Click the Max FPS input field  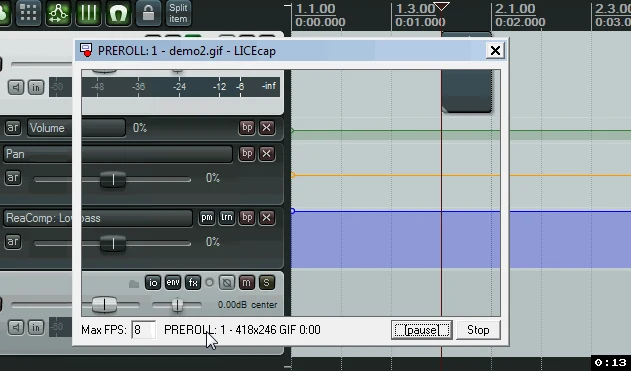[x=144, y=330]
